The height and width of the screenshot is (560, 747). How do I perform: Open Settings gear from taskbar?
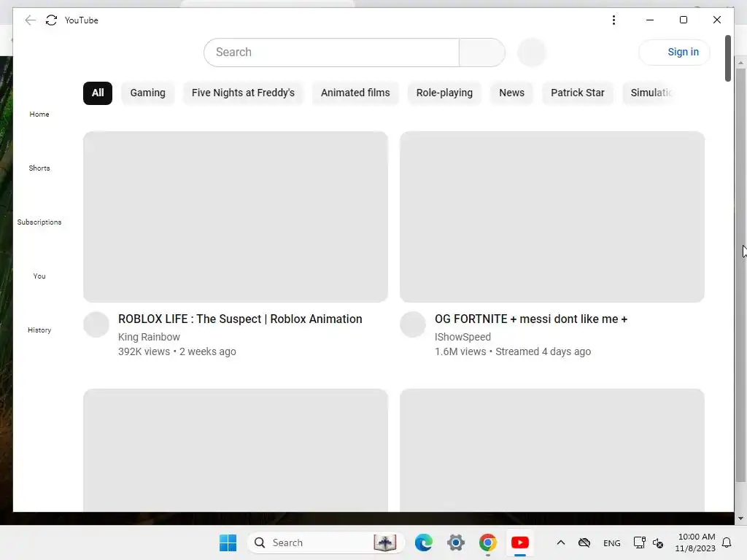coord(456,542)
